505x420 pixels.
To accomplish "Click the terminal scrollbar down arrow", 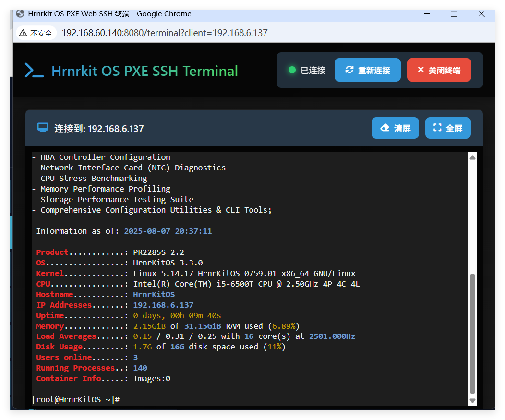I will point(472,400).
